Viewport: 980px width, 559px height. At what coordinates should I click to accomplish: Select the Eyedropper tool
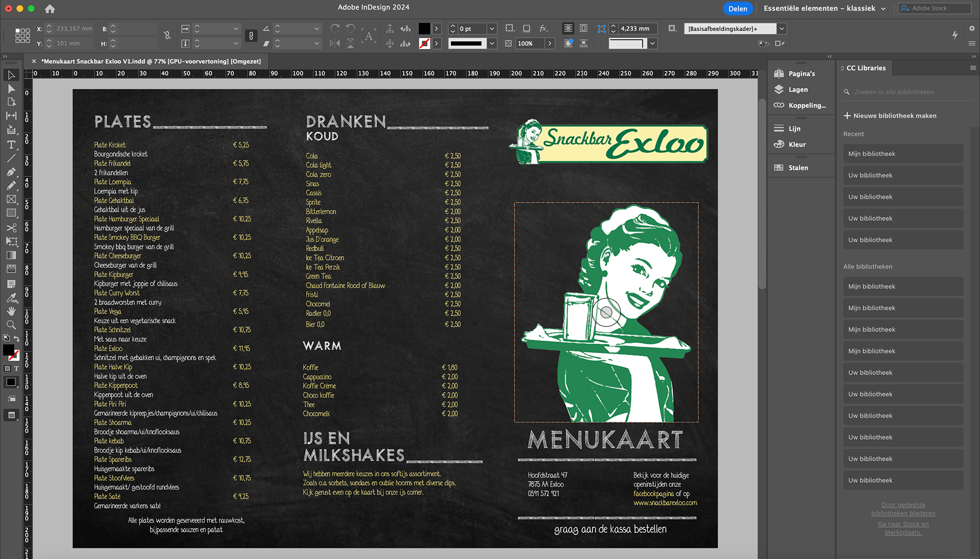(11, 298)
